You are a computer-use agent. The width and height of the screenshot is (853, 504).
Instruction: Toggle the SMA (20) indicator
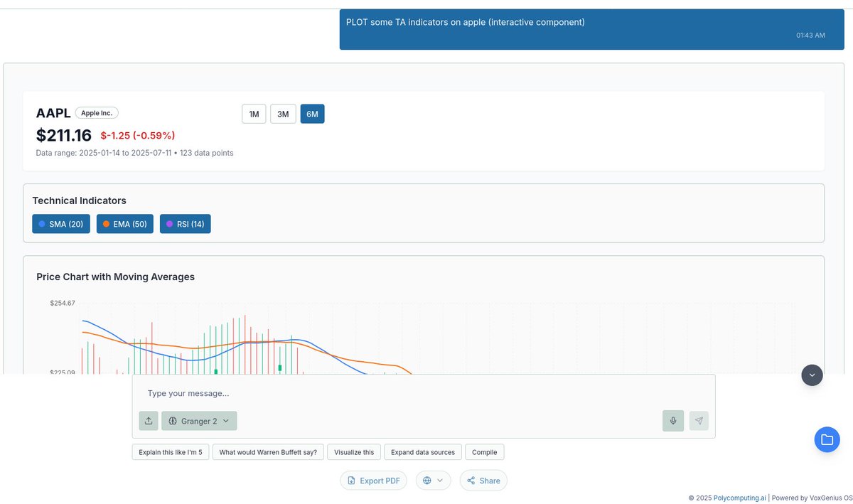click(61, 224)
